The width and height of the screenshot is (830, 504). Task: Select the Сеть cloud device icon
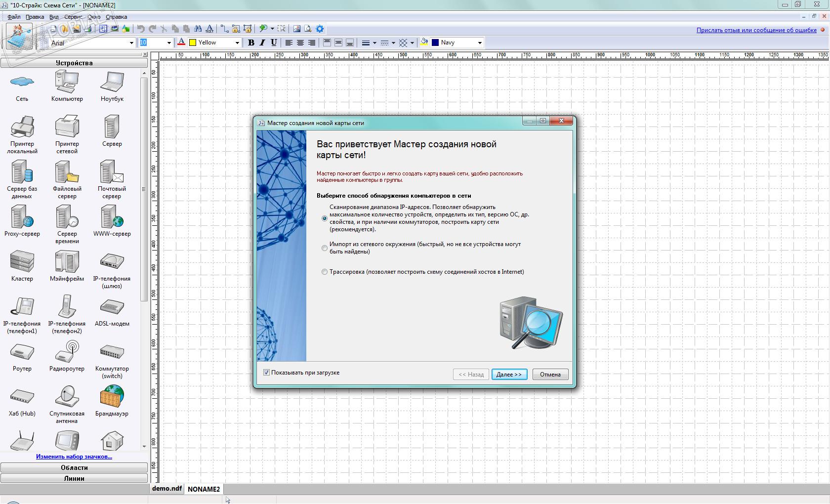click(22, 82)
